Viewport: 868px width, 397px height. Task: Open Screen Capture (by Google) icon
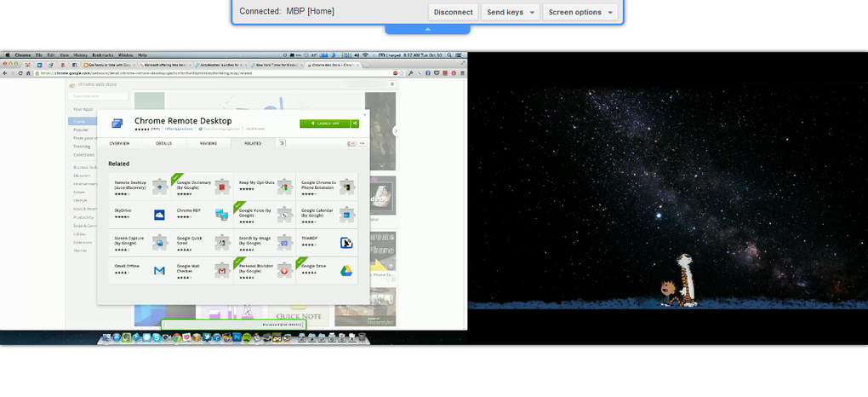tap(160, 242)
